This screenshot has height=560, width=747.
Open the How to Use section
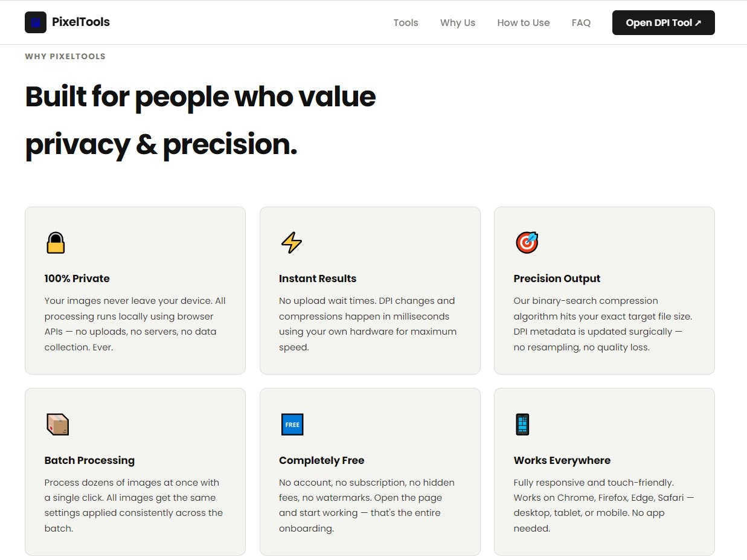pos(523,22)
